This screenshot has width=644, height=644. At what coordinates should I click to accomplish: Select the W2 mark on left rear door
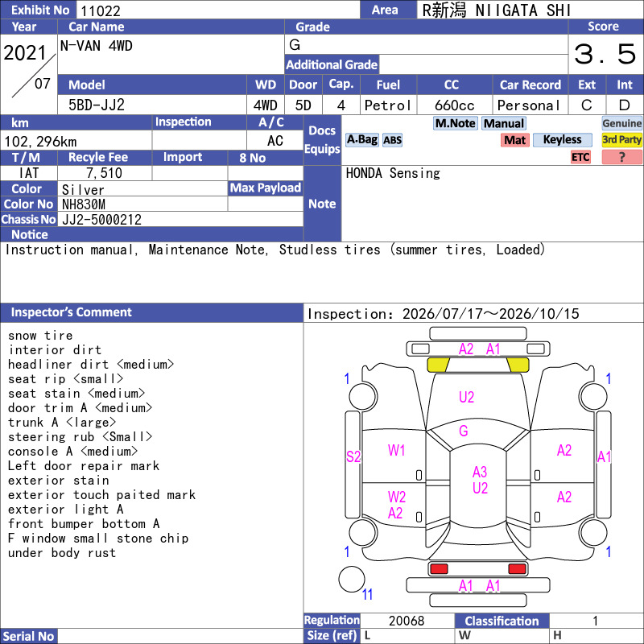[x=396, y=497]
